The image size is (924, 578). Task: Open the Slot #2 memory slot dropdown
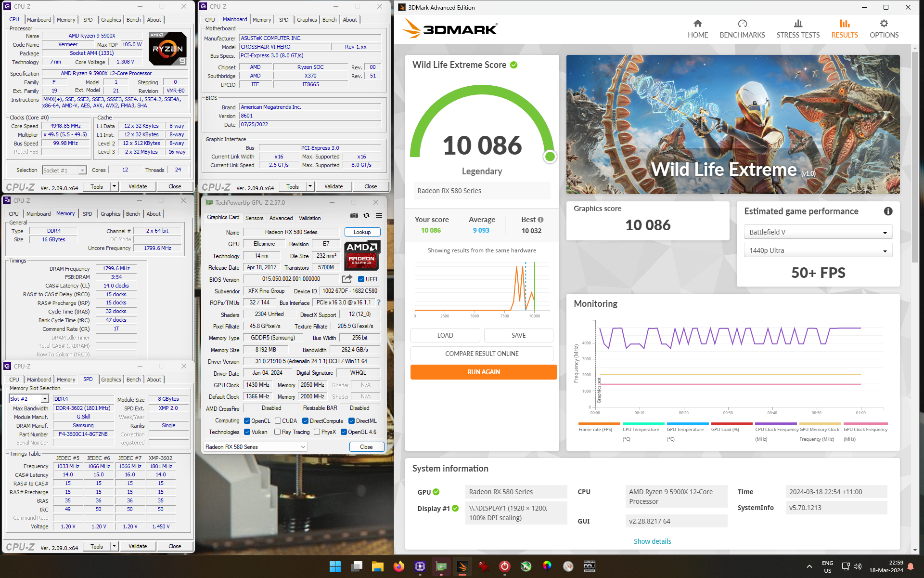(29, 398)
